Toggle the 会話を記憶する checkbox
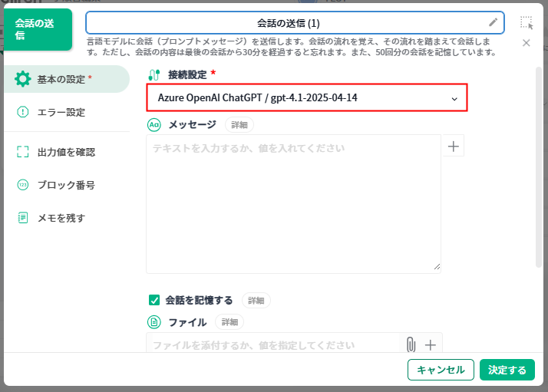The width and height of the screenshot is (548, 392). point(154,300)
